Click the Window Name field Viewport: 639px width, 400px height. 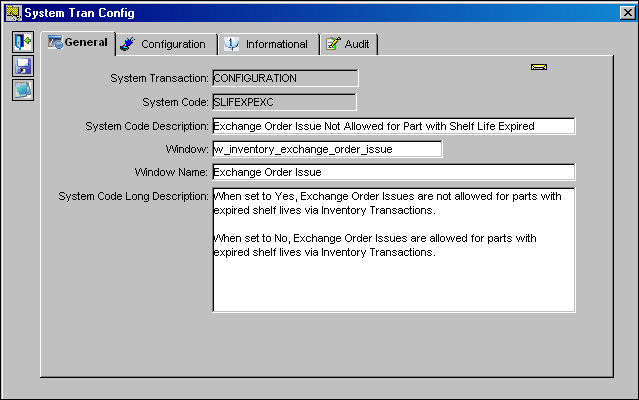click(x=394, y=172)
